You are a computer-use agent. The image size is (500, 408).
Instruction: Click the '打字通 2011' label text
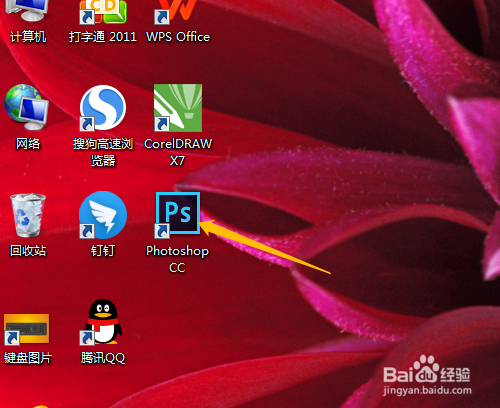point(103,37)
